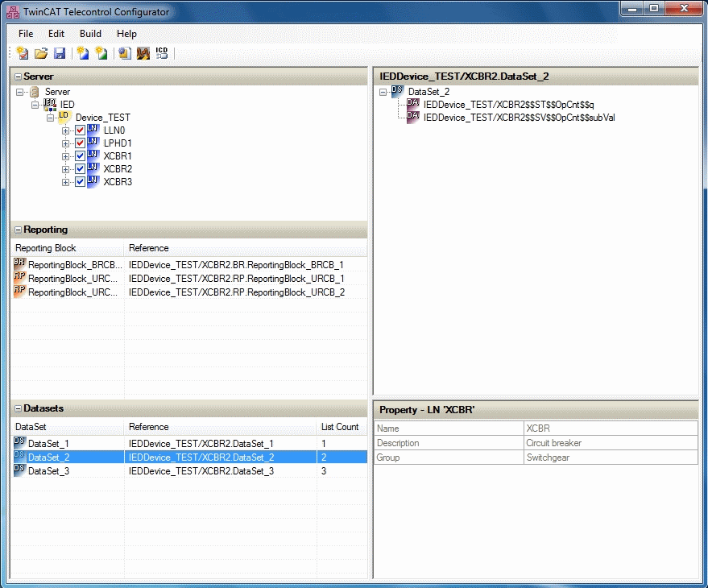Expand the XCBR2 logical node
Image resolution: width=708 pixels, height=588 pixels.
pyautogui.click(x=66, y=169)
